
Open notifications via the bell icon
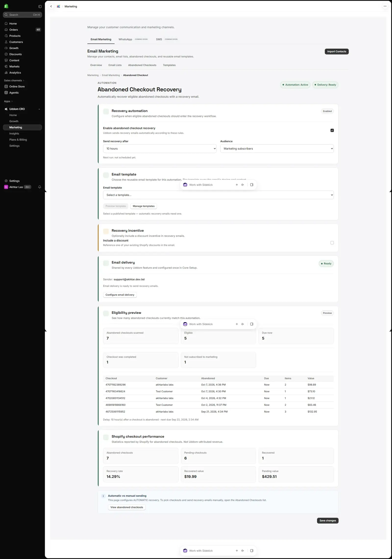click(x=39, y=187)
